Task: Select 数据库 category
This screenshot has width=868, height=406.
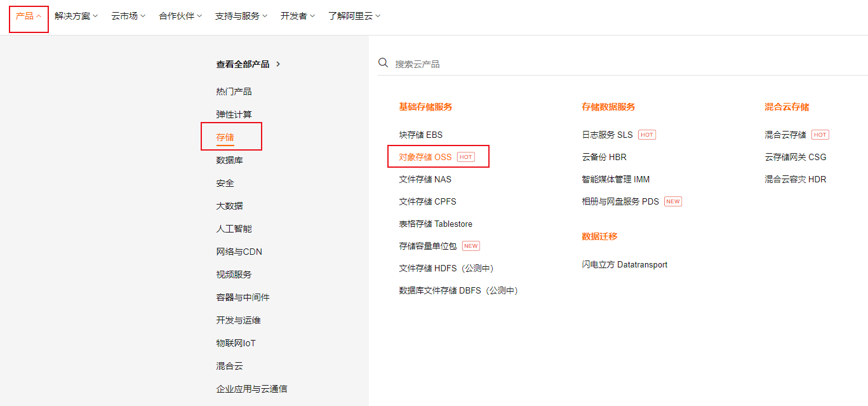Action: point(229,160)
